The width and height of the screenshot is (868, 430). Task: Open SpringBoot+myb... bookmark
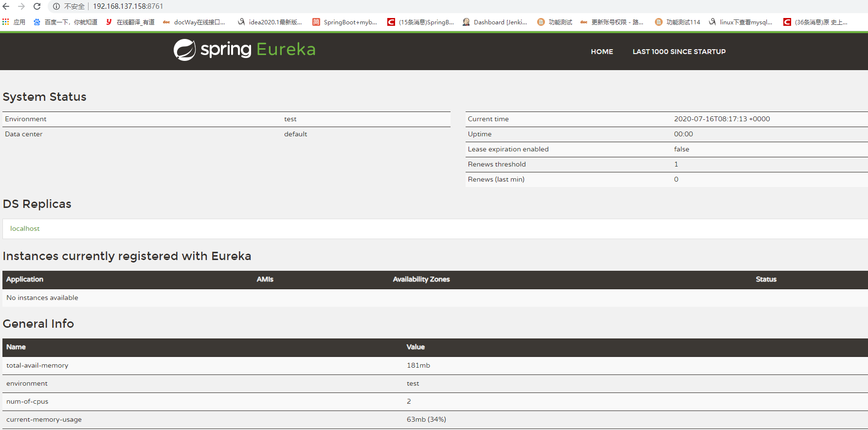344,22
